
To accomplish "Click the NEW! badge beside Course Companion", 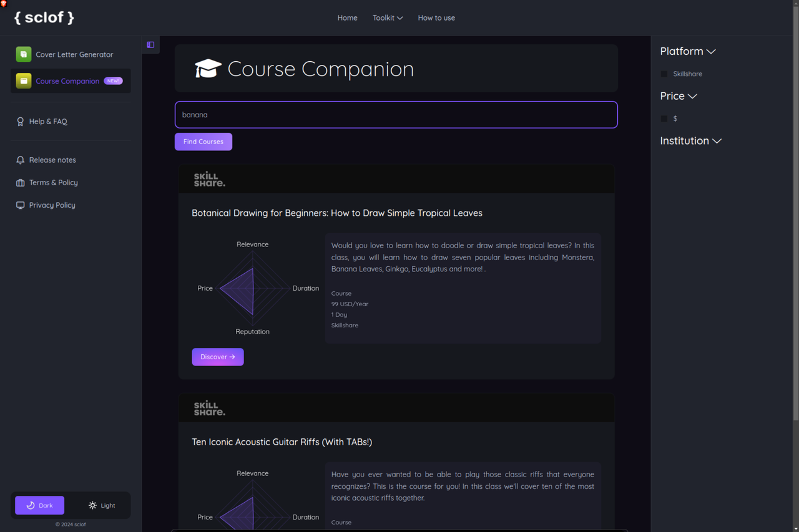I will pyautogui.click(x=113, y=81).
